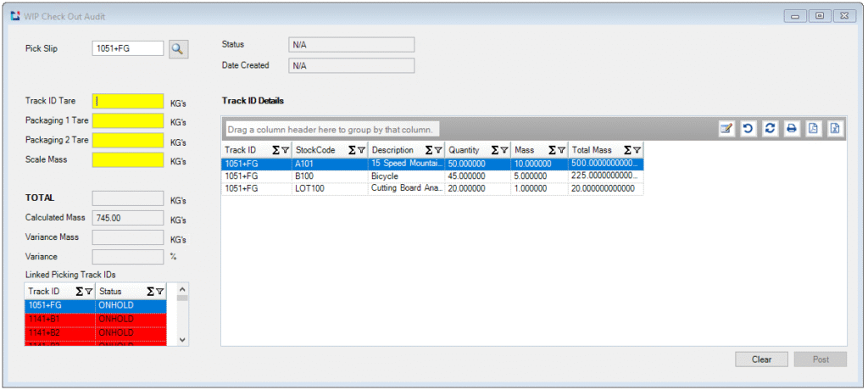Click the Status field showing N/A
868x390 pixels.
pyautogui.click(x=352, y=45)
